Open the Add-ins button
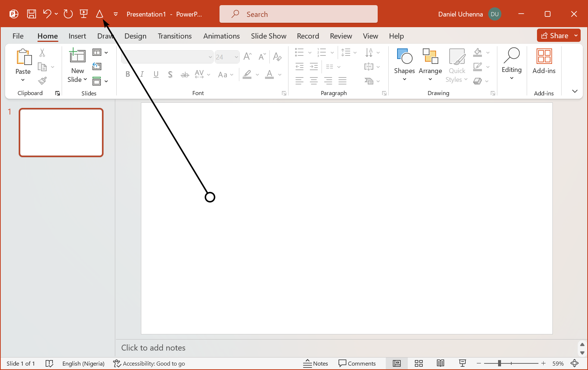The image size is (588, 370). [x=544, y=62]
